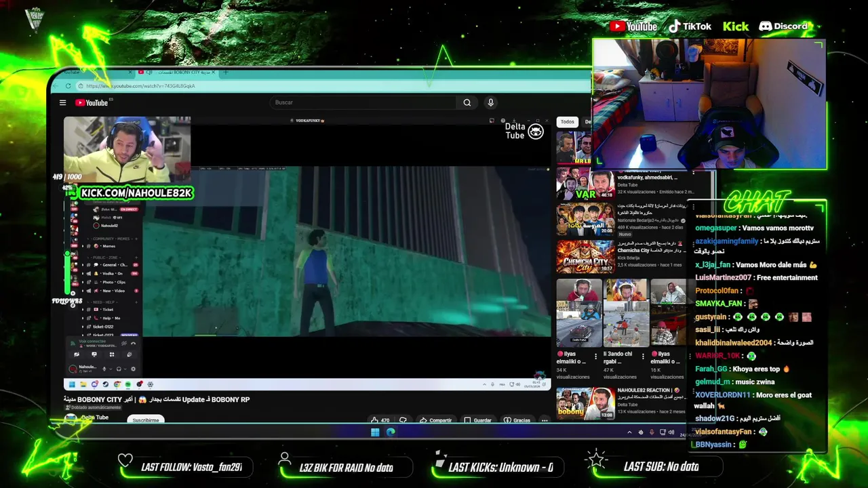Click XOVERLORDN11 username in chat
868x488 pixels.
tap(722, 395)
